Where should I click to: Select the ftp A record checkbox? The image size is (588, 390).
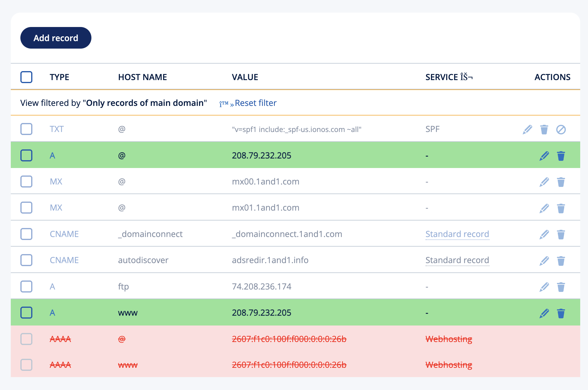(x=26, y=286)
